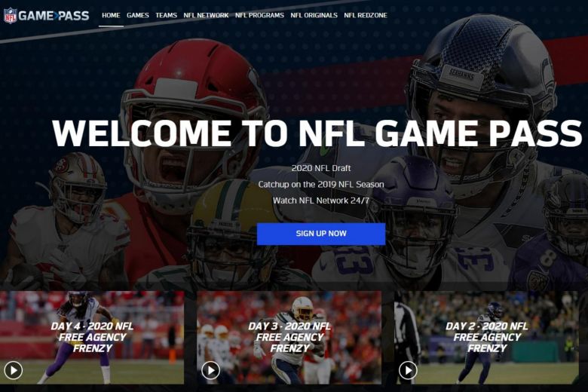Click the Sign Up Now button
The width and height of the screenshot is (588, 392).
coord(321,234)
